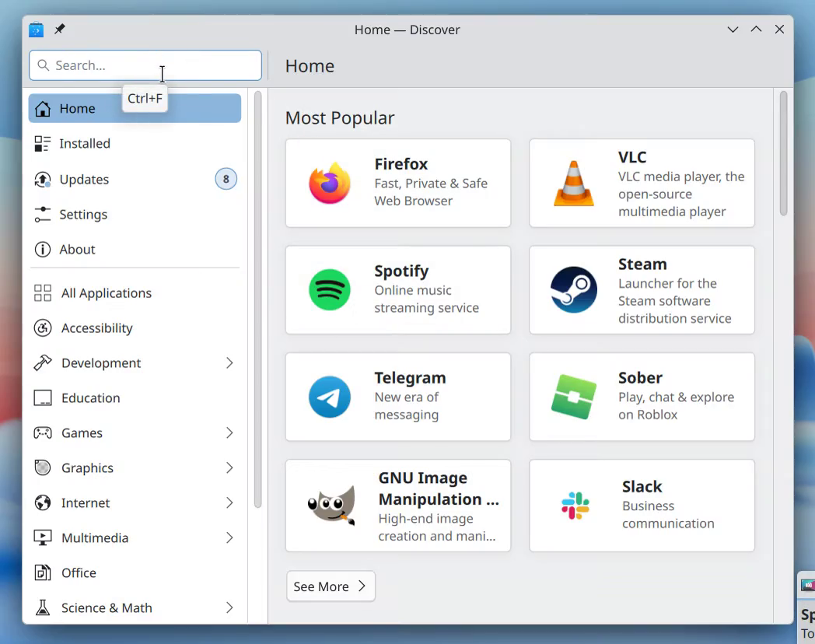Open the Steam app card title
Image resolution: width=815 pixels, height=644 pixels.
pyautogui.click(x=642, y=264)
